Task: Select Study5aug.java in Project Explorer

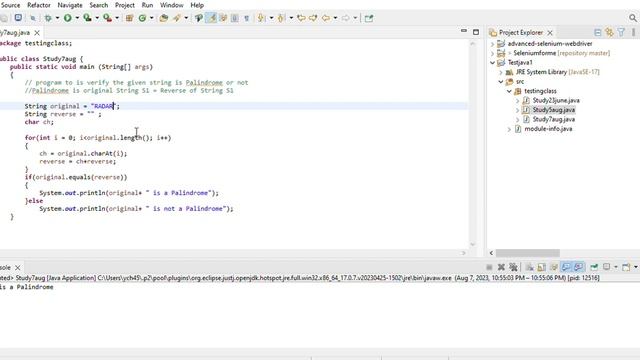Action: [553, 110]
